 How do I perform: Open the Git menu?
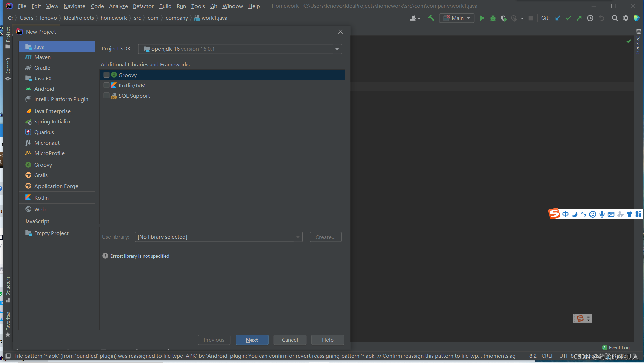click(214, 6)
